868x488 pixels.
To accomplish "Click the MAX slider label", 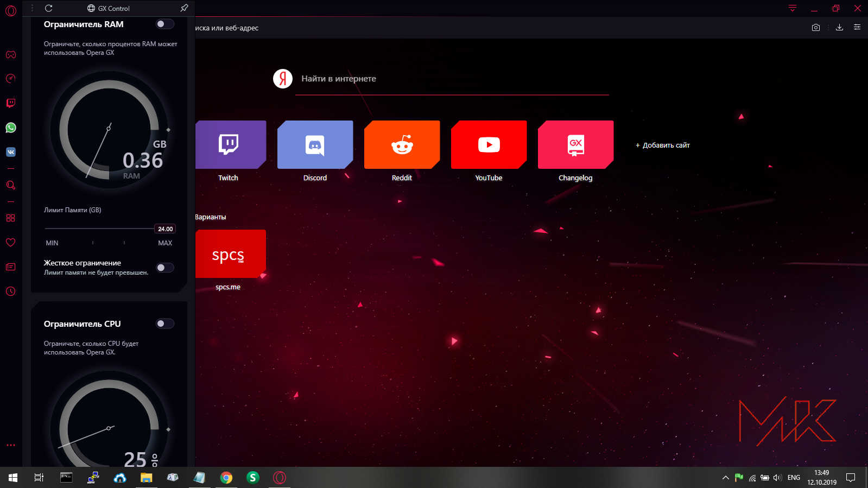I will (165, 243).
